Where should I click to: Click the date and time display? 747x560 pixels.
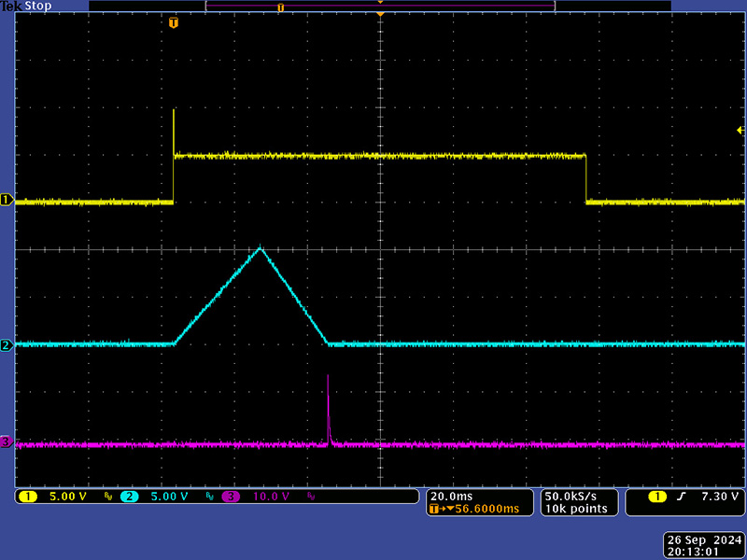tap(702, 546)
